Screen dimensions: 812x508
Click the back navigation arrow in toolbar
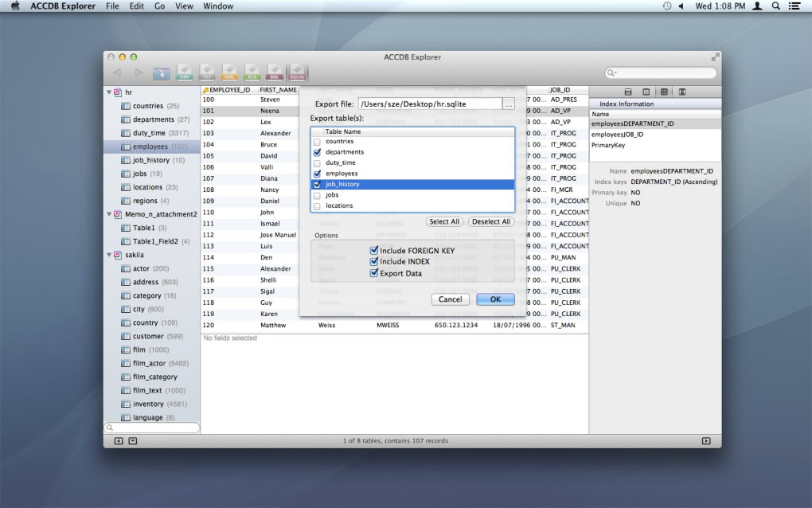pos(117,73)
